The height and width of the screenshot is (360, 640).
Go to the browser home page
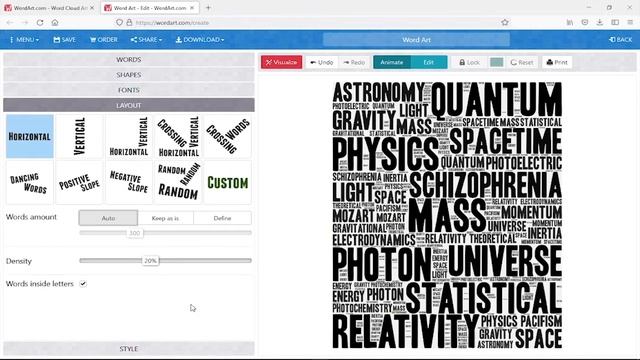pos(55,22)
